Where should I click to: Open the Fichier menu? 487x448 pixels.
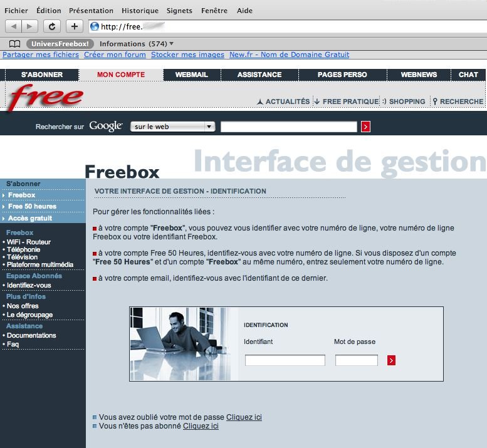[x=16, y=11]
